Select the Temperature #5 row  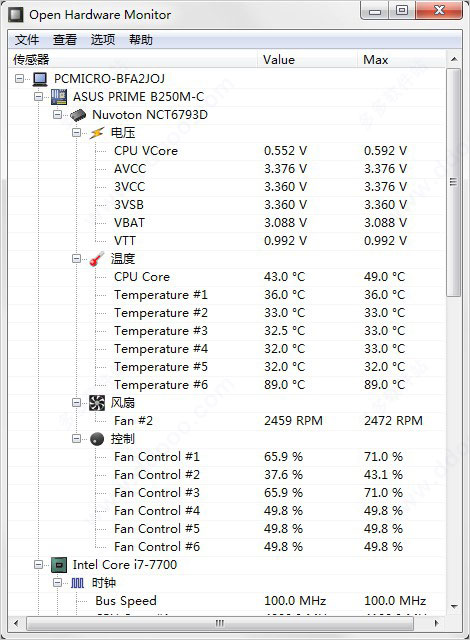tap(227, 367)
